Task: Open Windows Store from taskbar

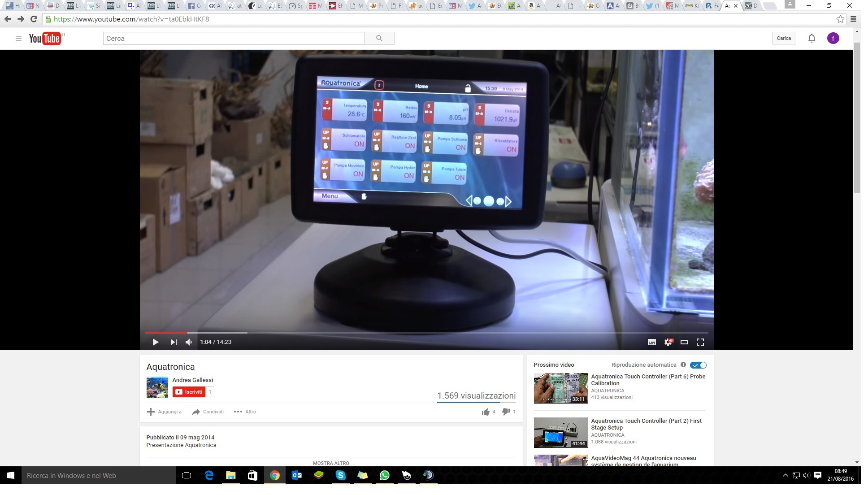Action: [252, 475]
